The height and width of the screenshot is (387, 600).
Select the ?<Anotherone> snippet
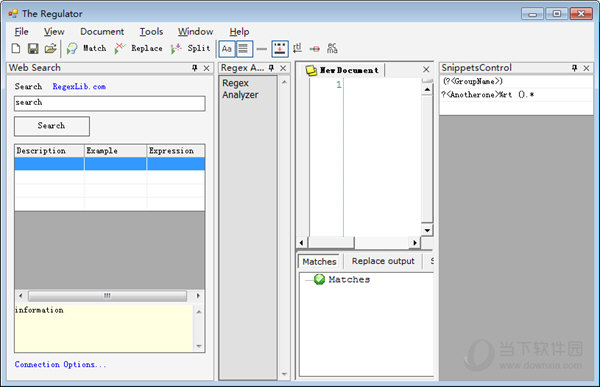tap(487, 95)
